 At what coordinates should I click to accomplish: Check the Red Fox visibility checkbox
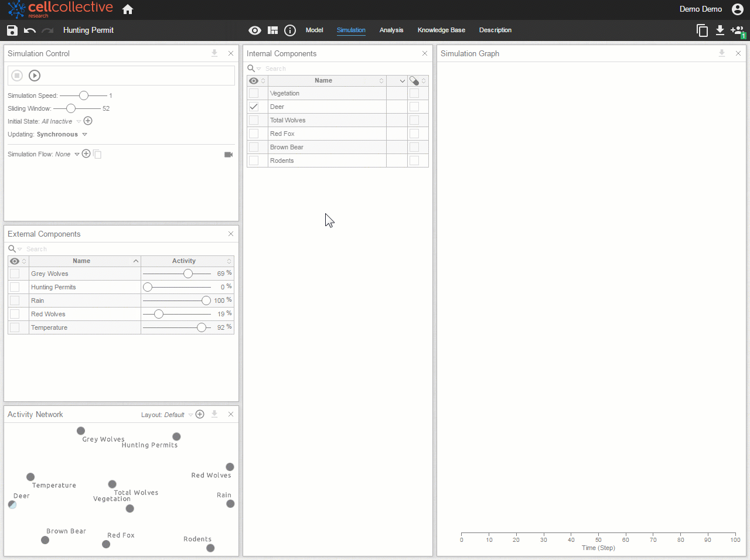(x=254, y=134)
